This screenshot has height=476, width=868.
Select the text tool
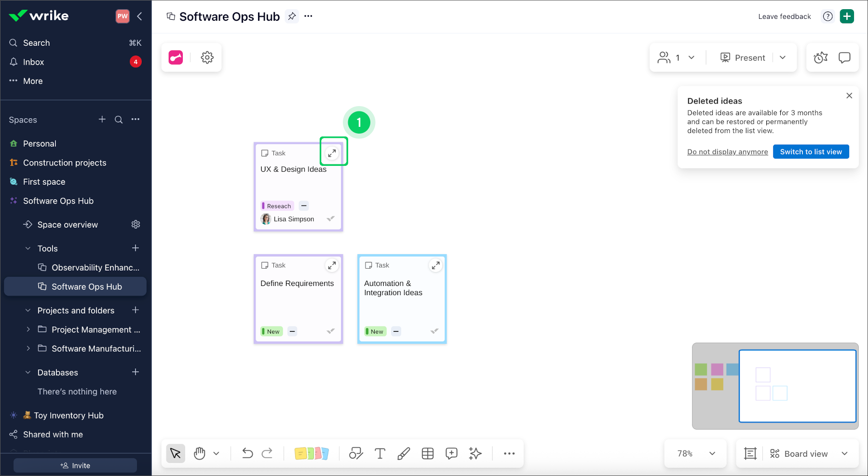point(380,453)
